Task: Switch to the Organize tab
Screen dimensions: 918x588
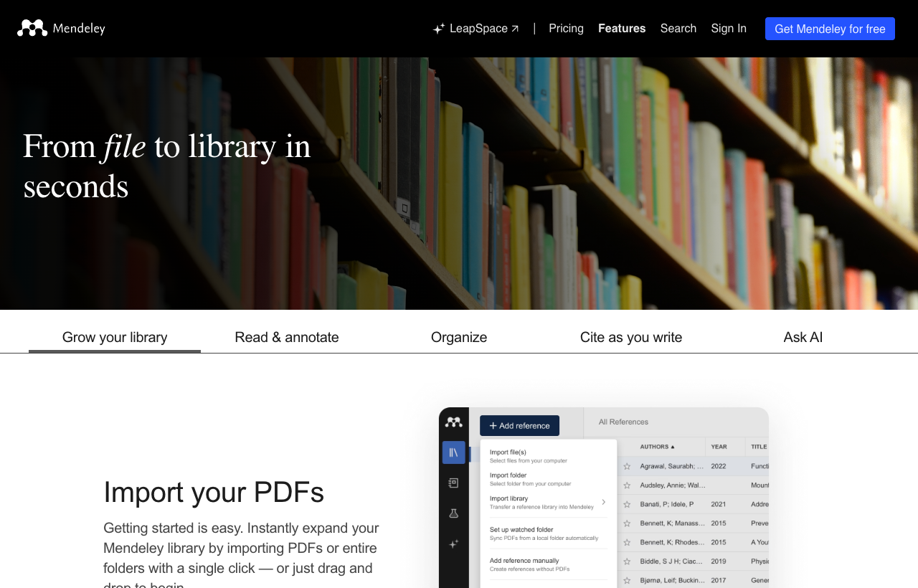Action: pyautogui.click(x=459, y=337)
